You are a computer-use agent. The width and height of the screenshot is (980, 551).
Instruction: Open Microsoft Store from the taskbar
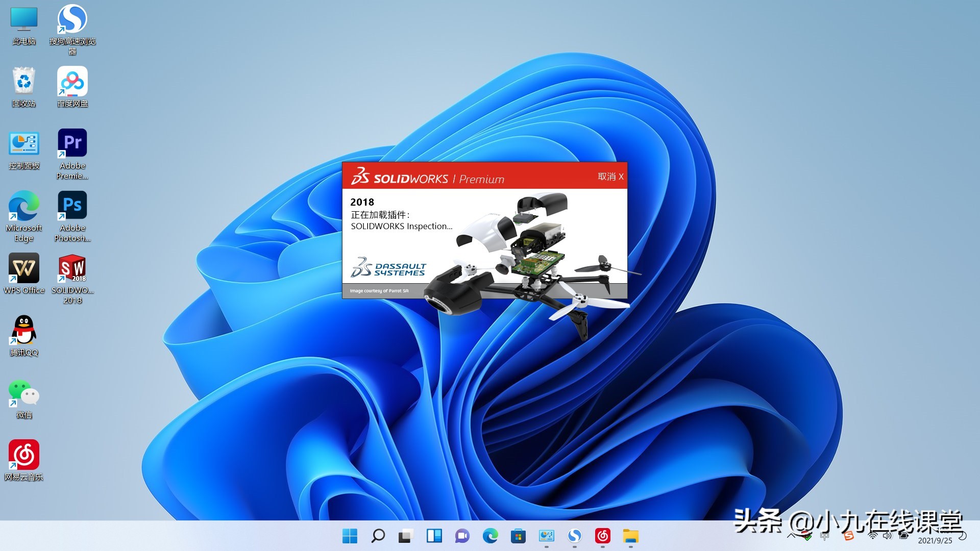pyautogui.click(x=518, y=536)
